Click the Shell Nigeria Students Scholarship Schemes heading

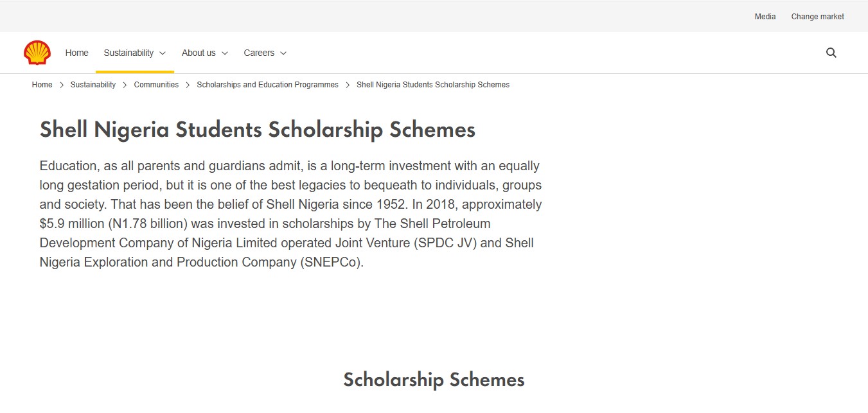pyautogui.click(x=258, y=130)
